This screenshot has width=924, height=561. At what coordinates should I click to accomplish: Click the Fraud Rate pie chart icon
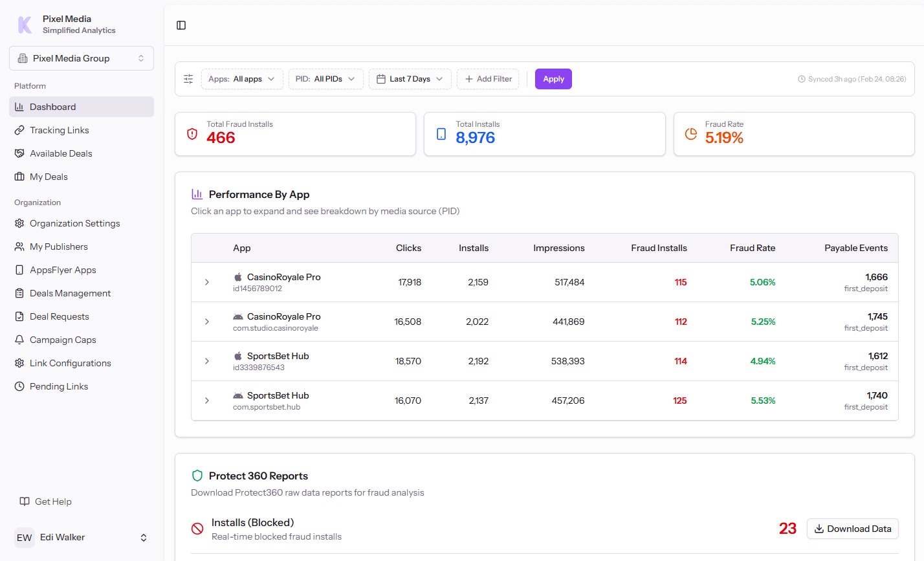coord(690,134)
